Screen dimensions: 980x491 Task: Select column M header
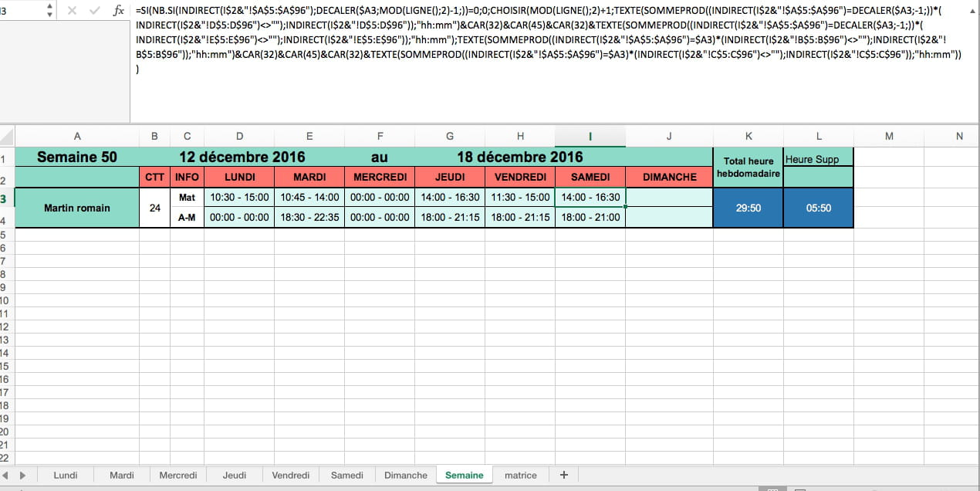(889, 137)
